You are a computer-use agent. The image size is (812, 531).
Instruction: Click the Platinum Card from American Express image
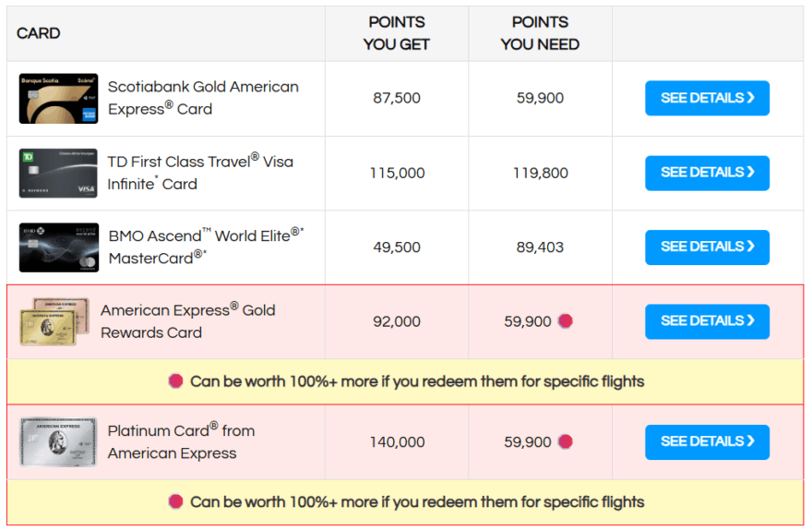pos(58,442)
